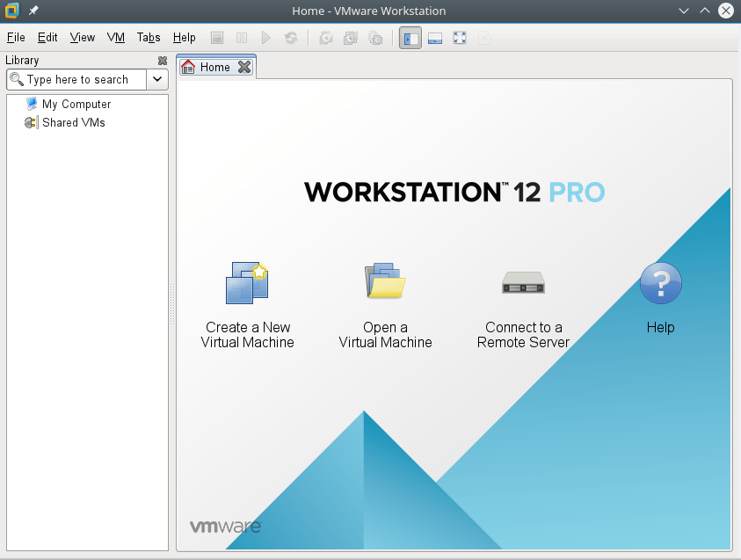741x560 pixels.
Task: Click the VMware window menu icon in titlebar
Action: (11, 11)
